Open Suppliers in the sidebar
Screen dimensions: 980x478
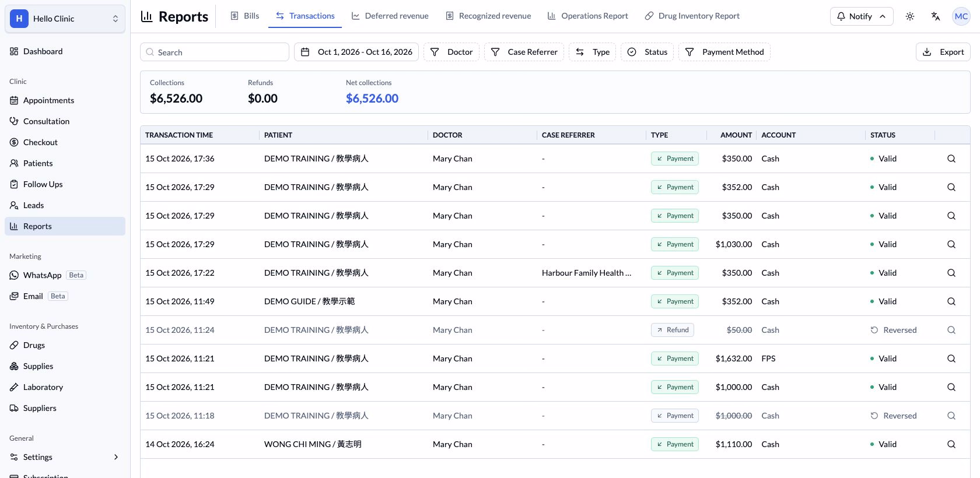click(65, 408)
